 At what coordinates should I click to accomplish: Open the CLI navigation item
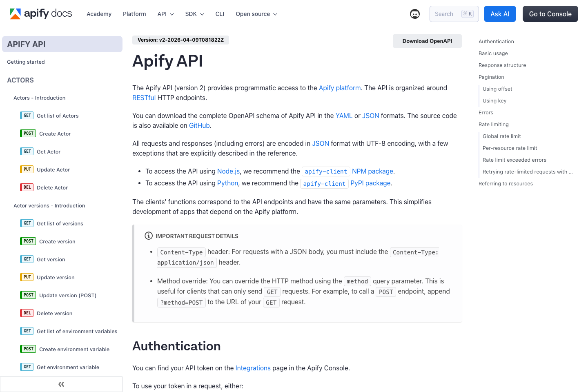tap(220, 14)
